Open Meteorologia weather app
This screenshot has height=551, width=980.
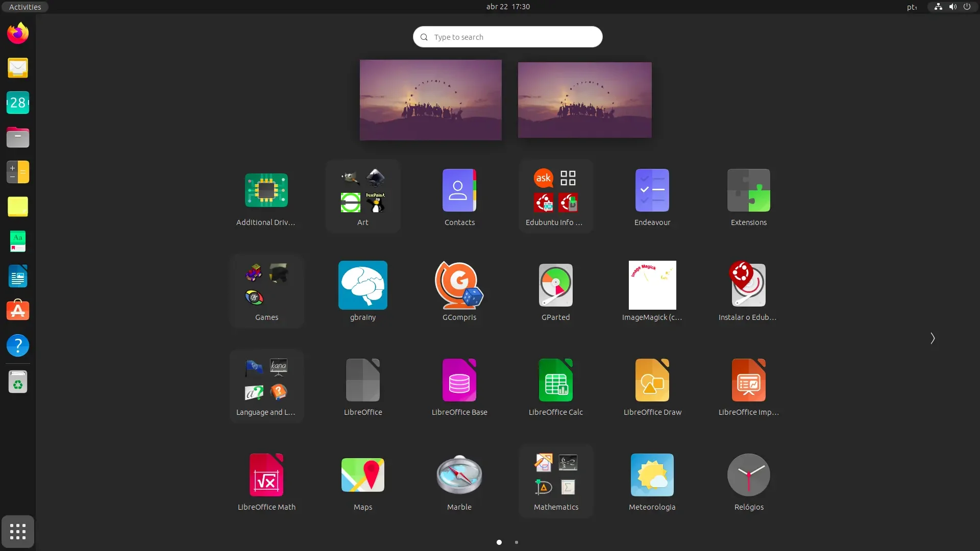click(x=652, y=482)
